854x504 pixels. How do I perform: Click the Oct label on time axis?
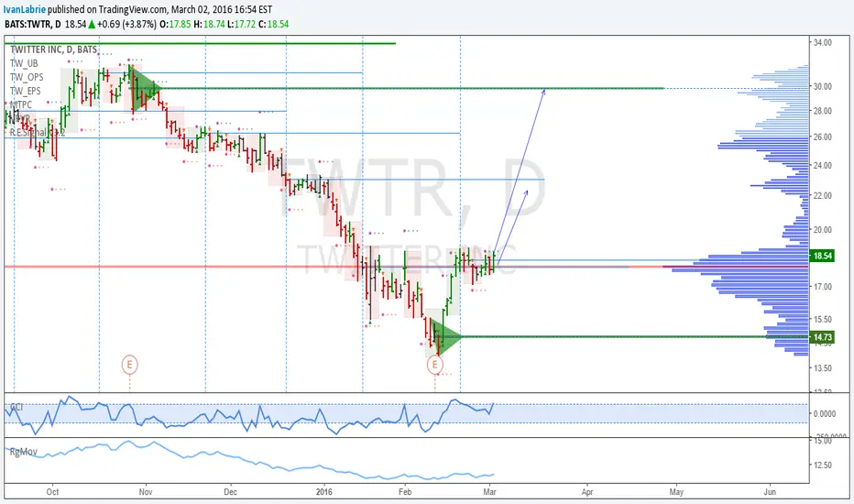tap(52, 491)
